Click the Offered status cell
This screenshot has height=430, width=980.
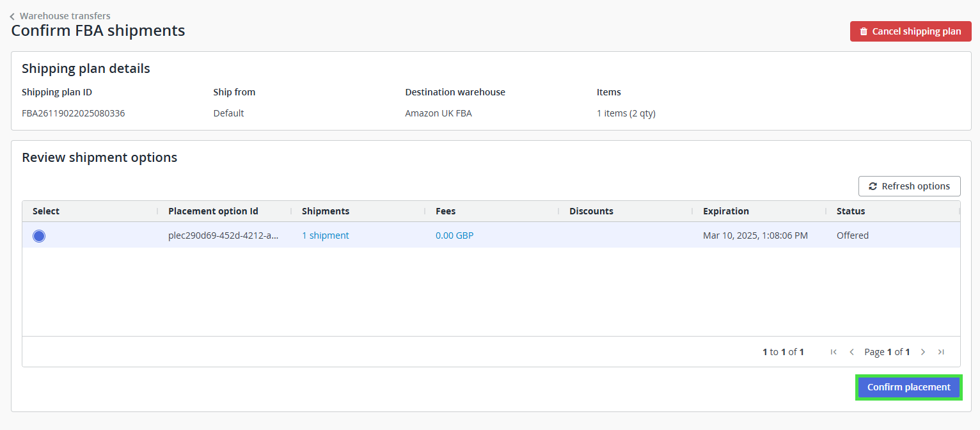coord(853,235)
